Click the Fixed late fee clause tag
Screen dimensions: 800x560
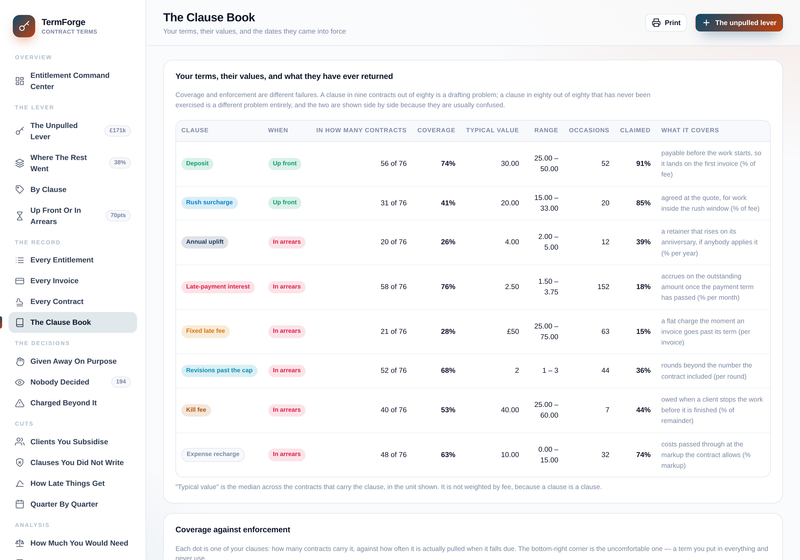tap(205, 331)
